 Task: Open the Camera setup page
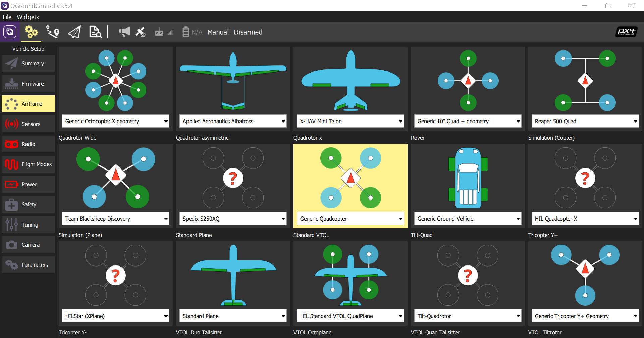point(28,245)
